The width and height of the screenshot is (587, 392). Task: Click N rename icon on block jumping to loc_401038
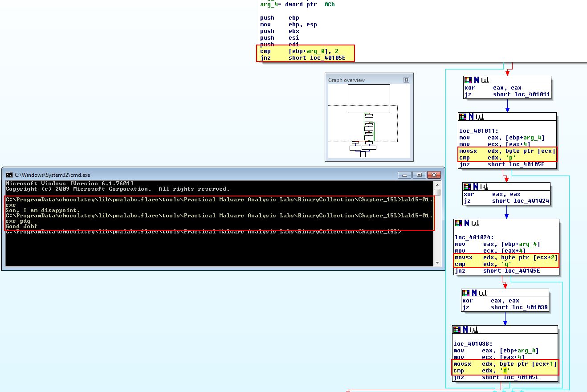pos(474,293)
